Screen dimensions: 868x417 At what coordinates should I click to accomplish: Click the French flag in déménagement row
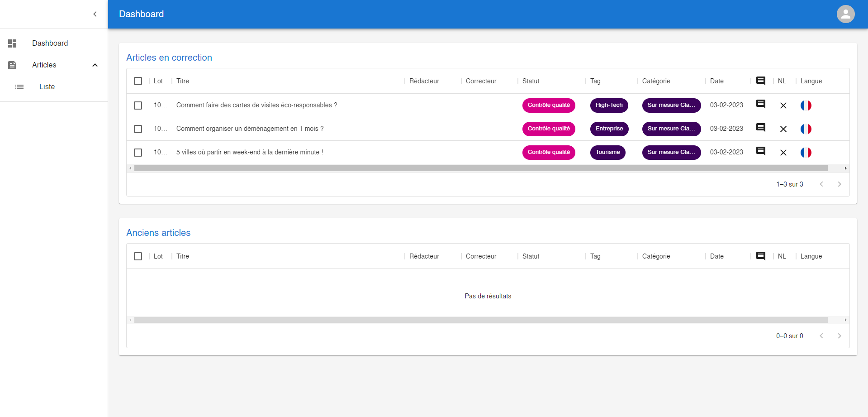coord(806,129)
